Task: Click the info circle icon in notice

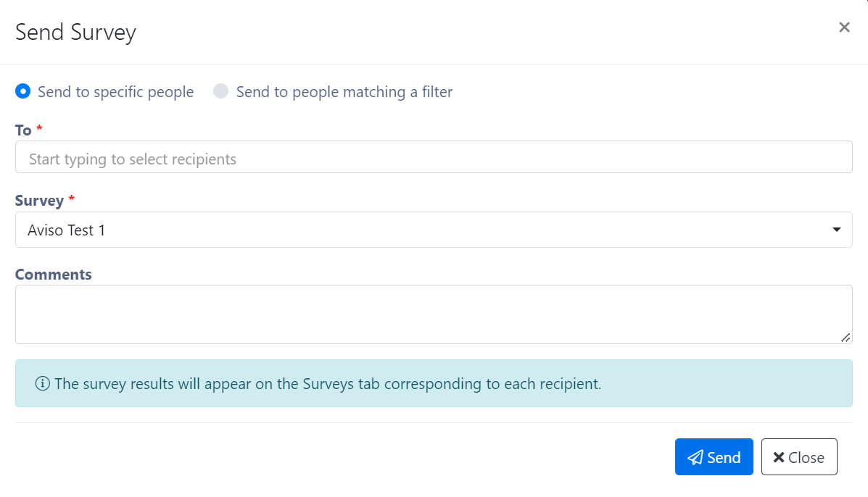Action: (x=43, y=383)
